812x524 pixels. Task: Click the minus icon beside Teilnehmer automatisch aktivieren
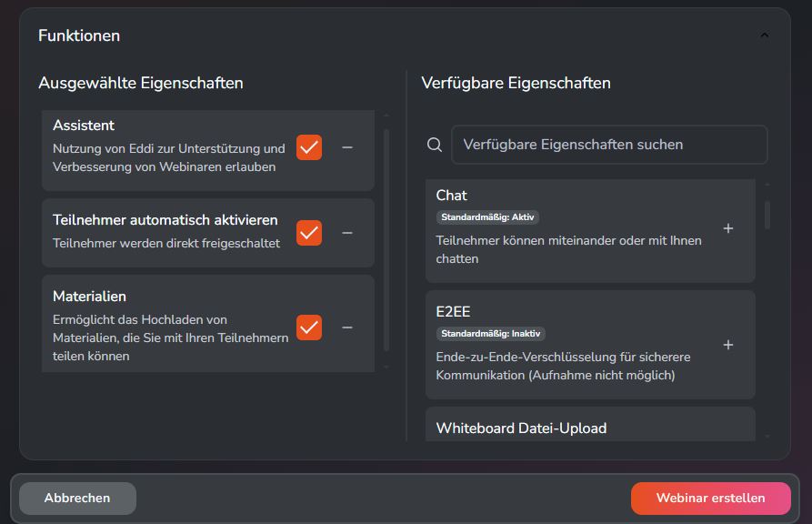pyautogui.click(x=346, y=233)
